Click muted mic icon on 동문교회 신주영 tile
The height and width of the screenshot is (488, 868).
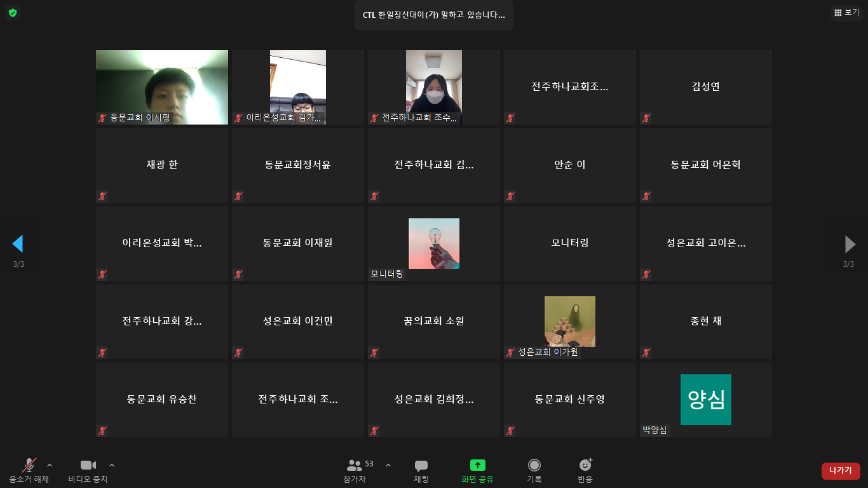(510, 431)
